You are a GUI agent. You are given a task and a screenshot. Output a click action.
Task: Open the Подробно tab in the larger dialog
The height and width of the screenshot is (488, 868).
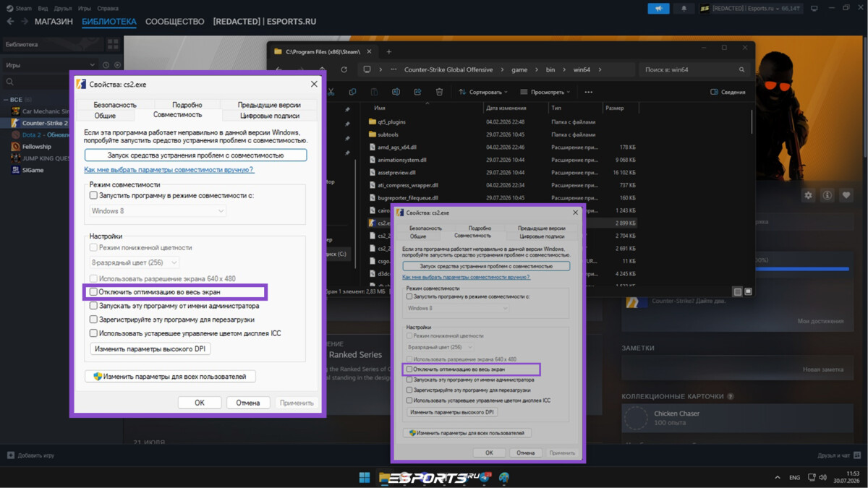point(187,105)
